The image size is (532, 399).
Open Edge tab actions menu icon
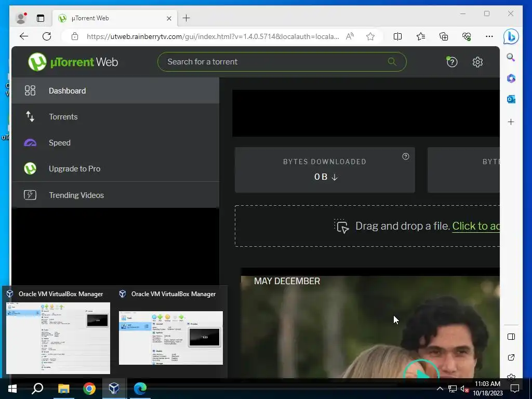coord(41,18)
